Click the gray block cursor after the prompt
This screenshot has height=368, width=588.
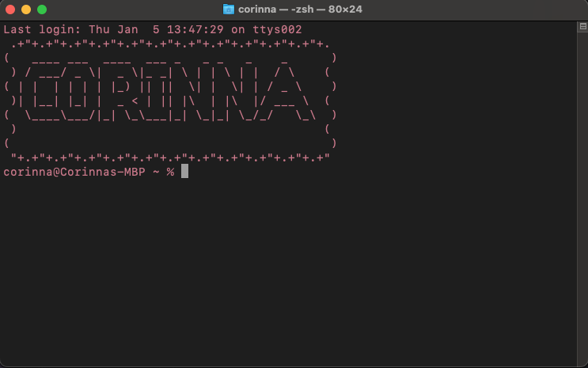click(x=184, y=172)
